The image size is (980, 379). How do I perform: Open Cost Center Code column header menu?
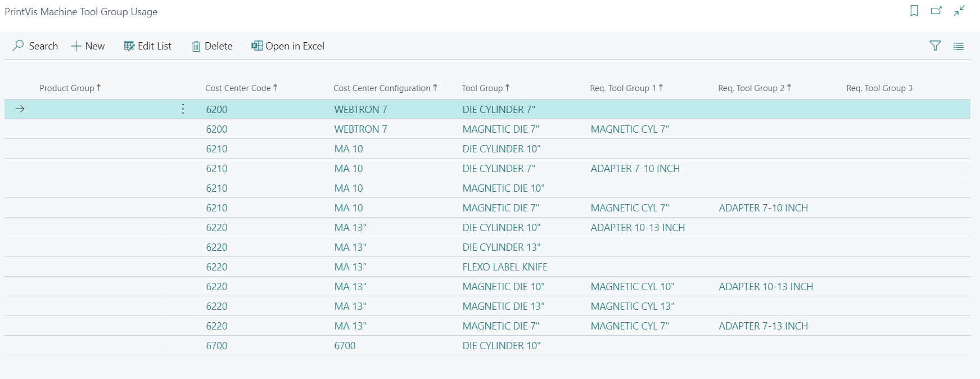pyautogui.click(x=238, y=88)
